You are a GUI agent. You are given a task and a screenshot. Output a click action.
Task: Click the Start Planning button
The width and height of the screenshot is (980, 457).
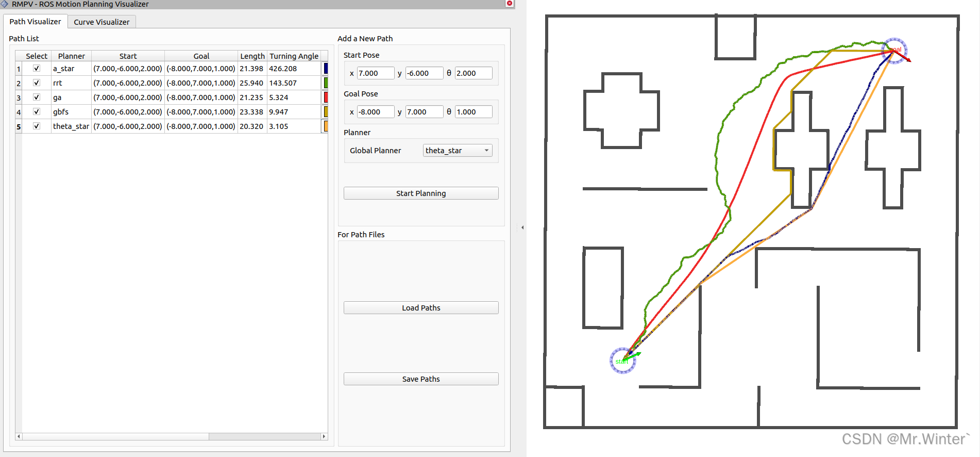421,193
